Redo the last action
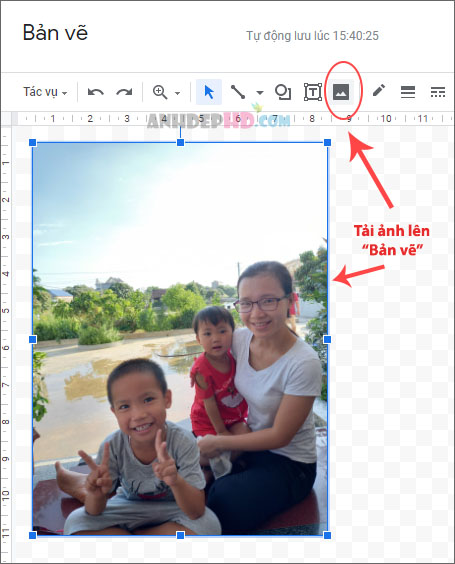The width and height of the screenshot is (455, 564). [x=124, y=92]
